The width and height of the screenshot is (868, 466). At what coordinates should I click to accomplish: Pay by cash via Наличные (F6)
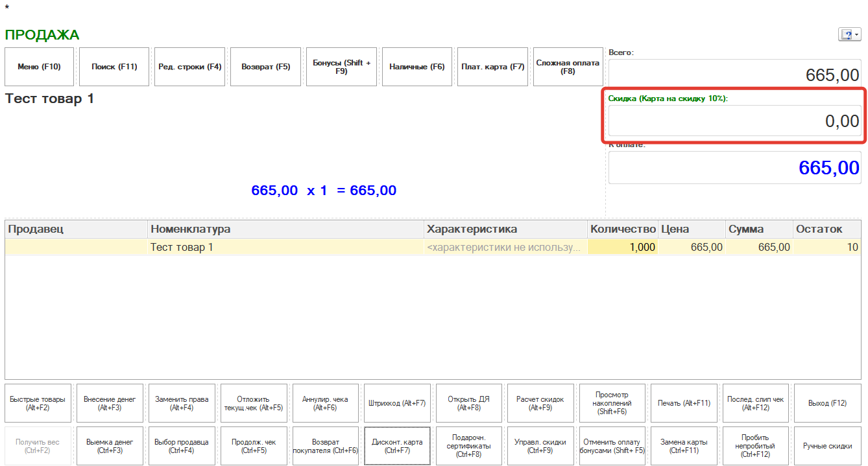(x=416, y=67)
